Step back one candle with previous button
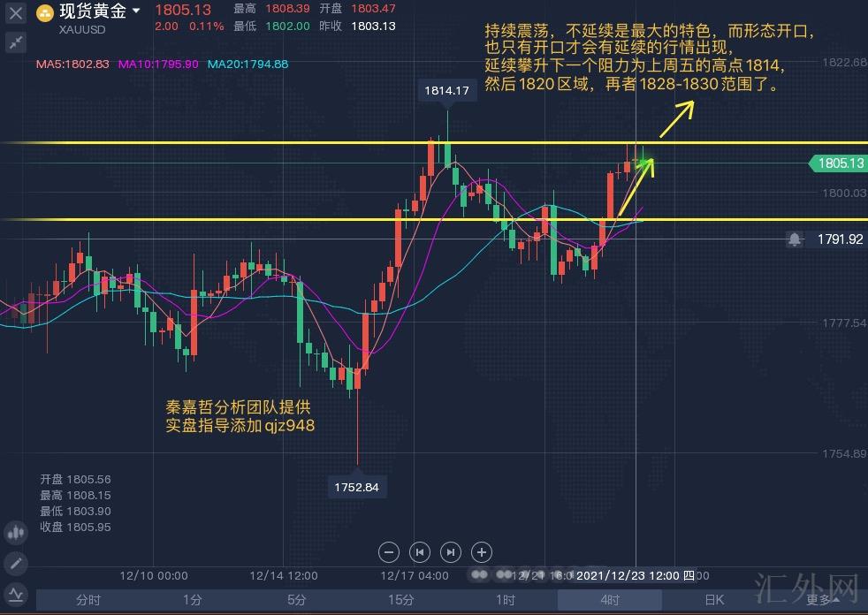Viewport: 868px width, 615px height. click(420, 552)
